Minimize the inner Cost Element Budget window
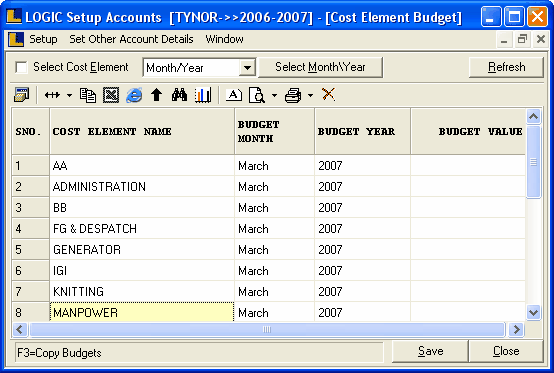Image resolution: width=554 pixels, height=373 pixels. click(504, 39)
